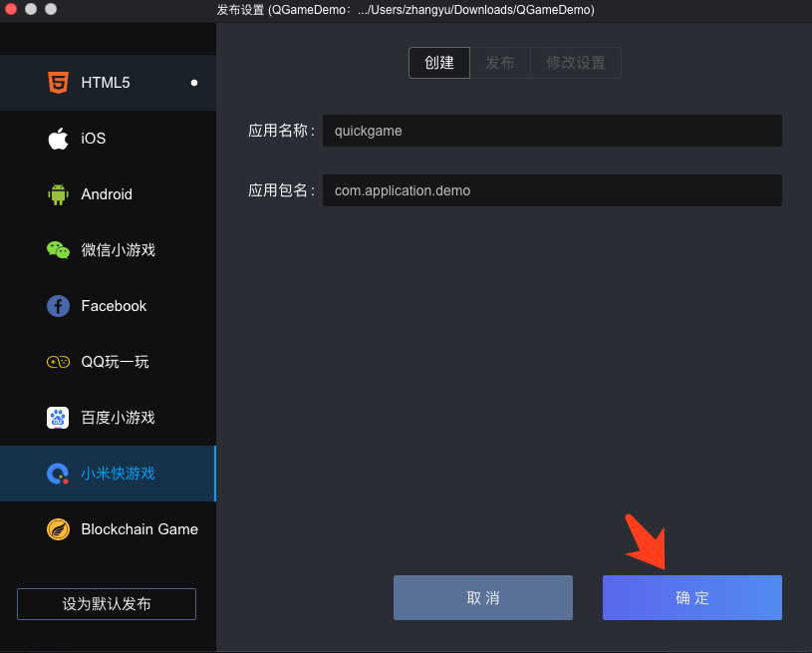Select the 微信小游戏 text label
This screenshot has width=812, height=653.
[119, 250]
